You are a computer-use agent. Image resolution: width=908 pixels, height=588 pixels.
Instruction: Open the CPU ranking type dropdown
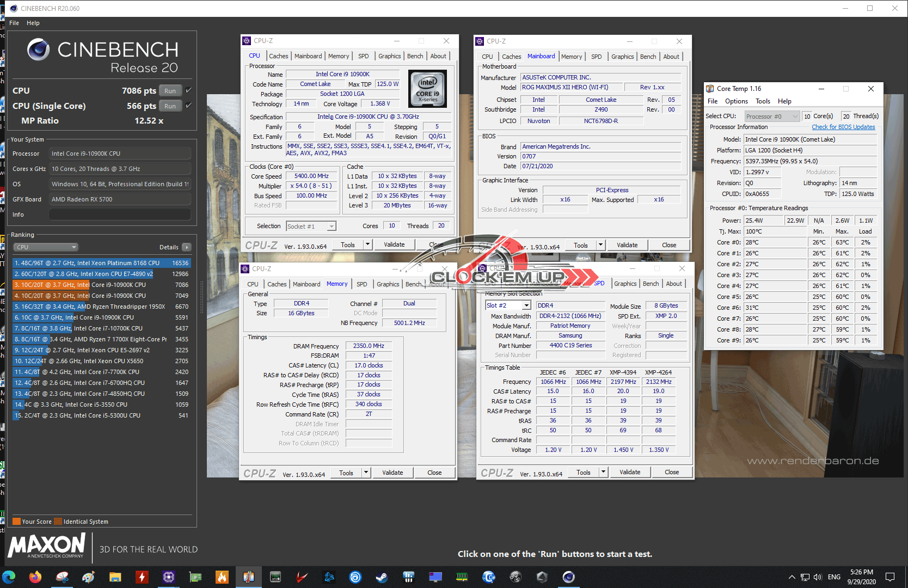(x=46, y=247)
